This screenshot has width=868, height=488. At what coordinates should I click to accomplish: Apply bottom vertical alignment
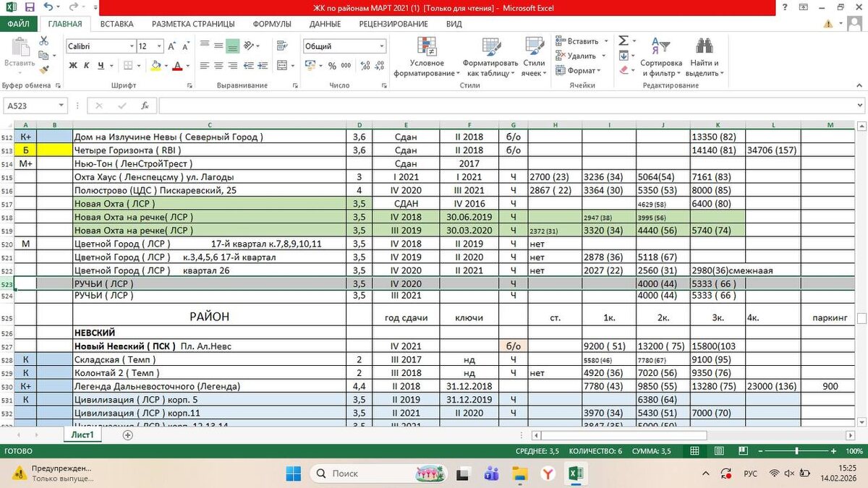tap(232, 46)
